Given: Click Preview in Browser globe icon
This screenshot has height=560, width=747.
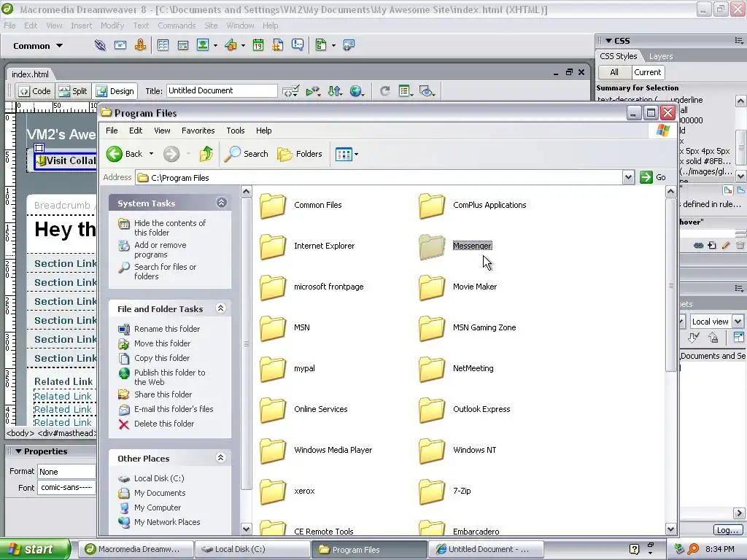Looking at the screenshot, I should click(x=356, y=91).
